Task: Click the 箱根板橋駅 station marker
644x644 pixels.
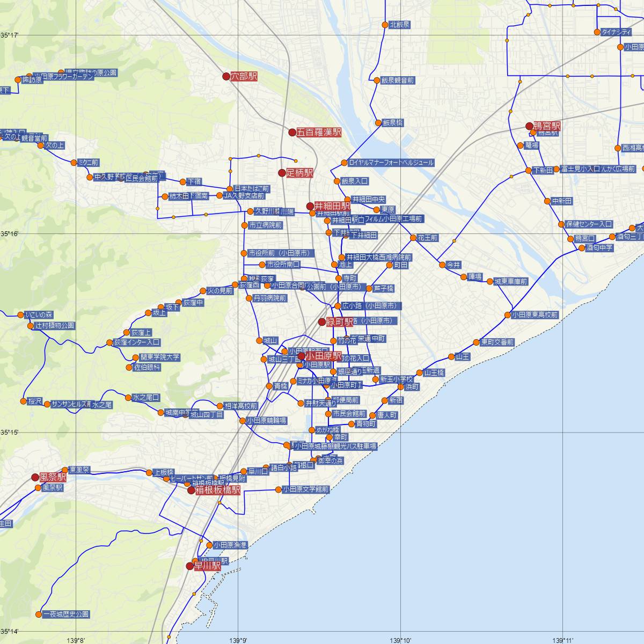Action: 191,490
